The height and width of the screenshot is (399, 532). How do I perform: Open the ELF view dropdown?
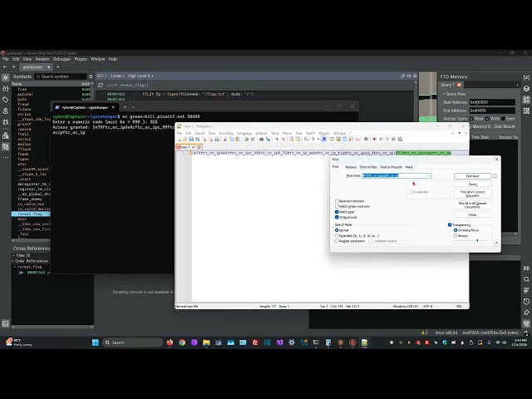[x=102, y=76]
